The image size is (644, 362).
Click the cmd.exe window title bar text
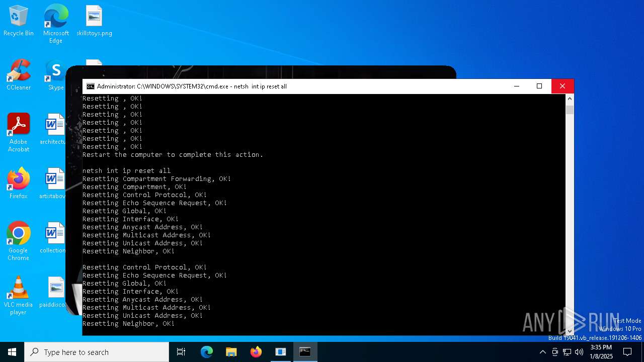[x=192, y=86]
